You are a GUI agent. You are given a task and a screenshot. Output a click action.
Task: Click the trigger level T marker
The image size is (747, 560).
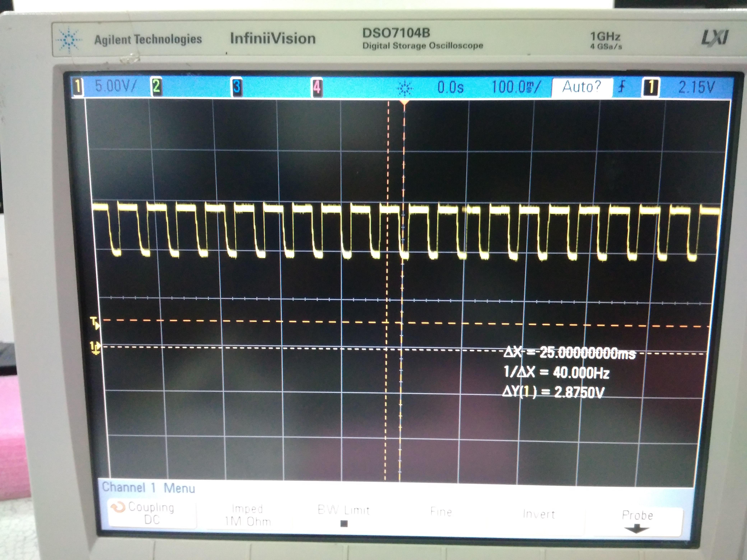click(x=95, y=323)
